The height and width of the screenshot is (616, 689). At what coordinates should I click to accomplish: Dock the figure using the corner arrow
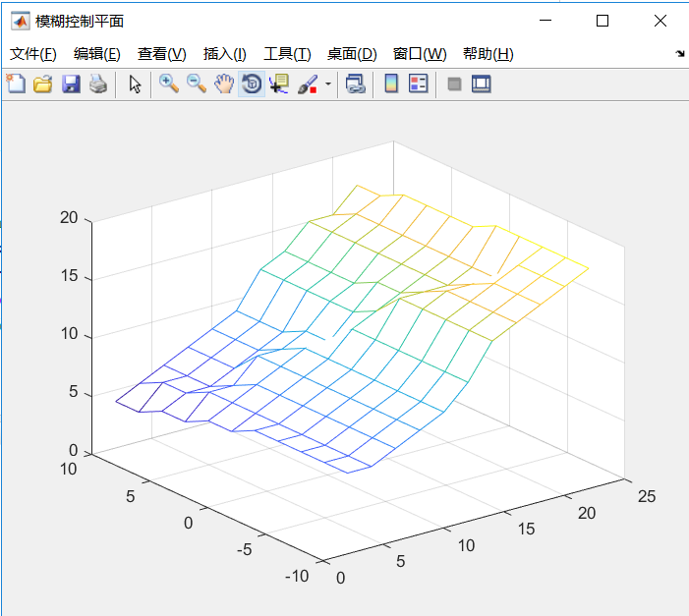click(x=679, y=54)
